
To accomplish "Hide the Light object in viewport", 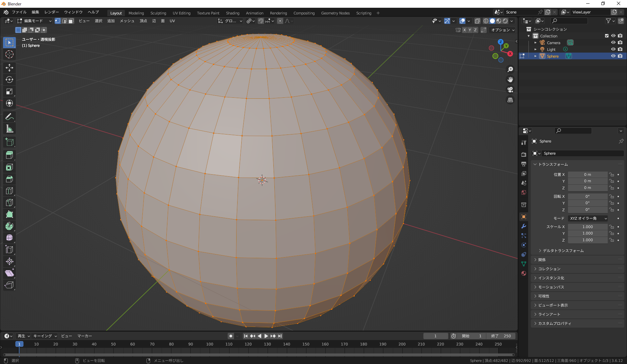I will click(x=613, y=49).
